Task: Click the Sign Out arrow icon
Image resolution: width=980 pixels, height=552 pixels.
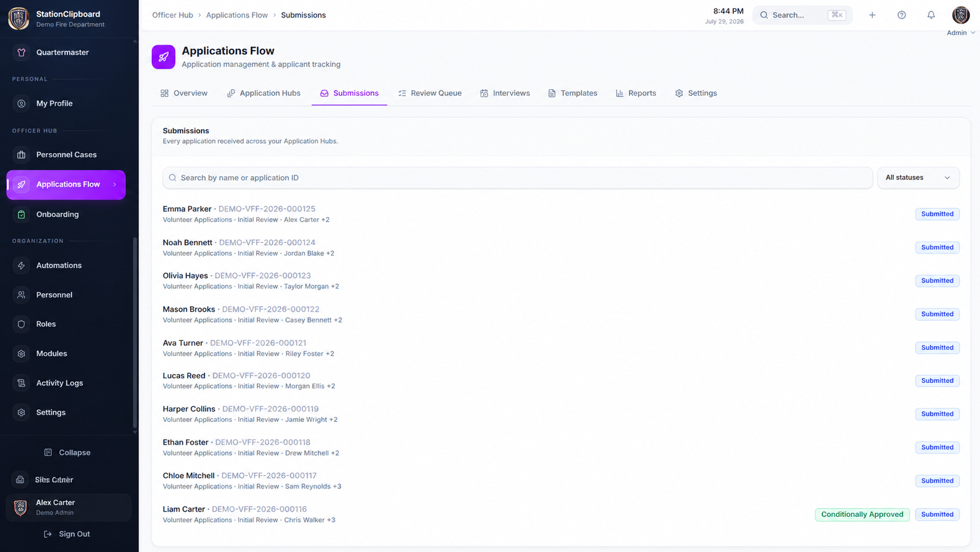Action: pos(48,534)
